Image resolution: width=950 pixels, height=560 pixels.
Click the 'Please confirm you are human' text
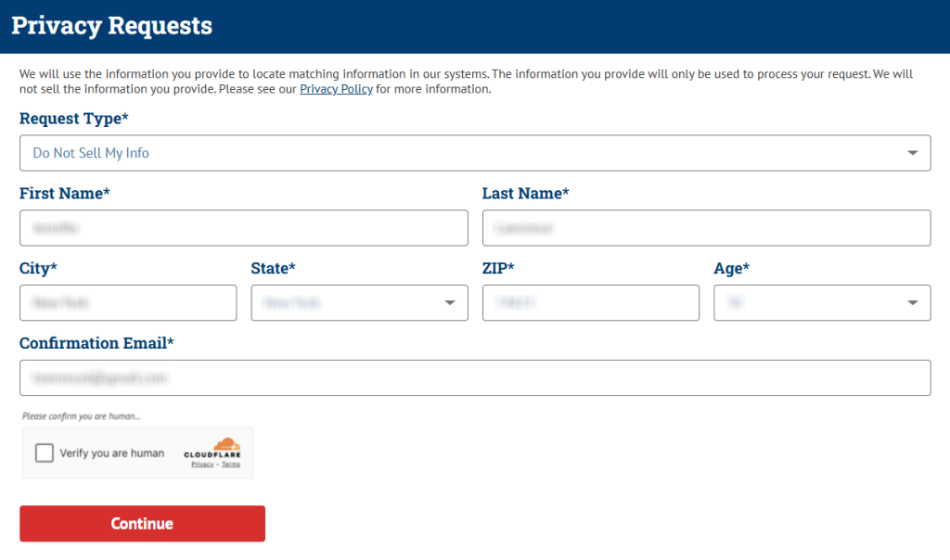pos(82,416)
